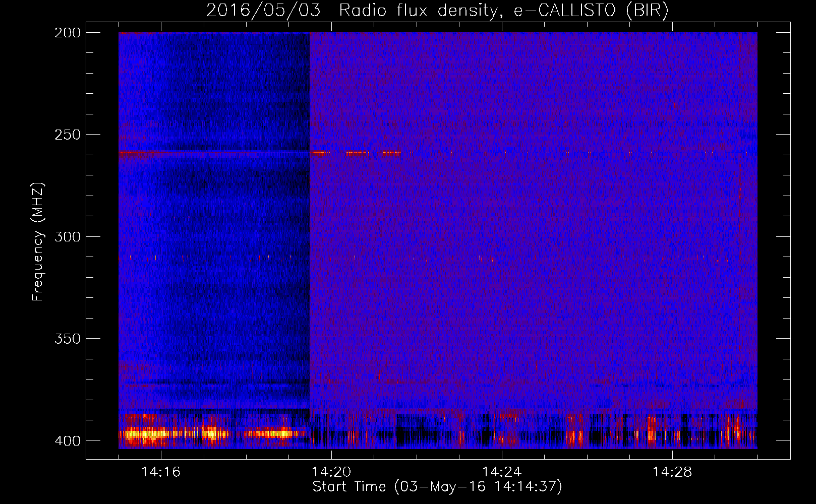Click the 400 frequency tick label
816x504 pixels.
[68, 441]
